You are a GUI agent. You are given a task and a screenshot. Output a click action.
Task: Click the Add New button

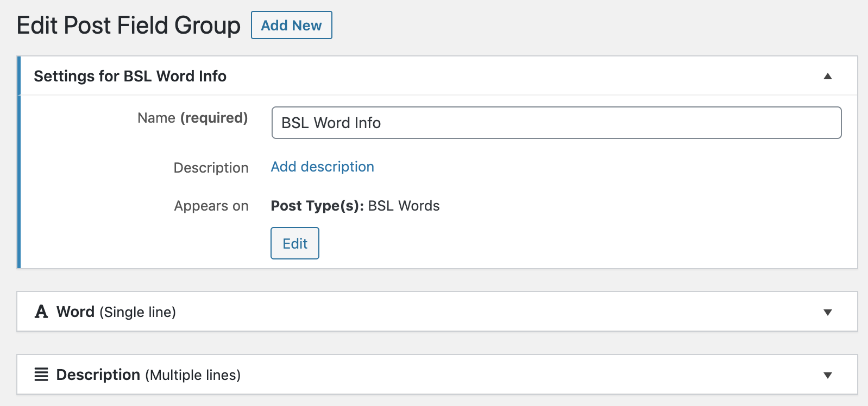(x=291, y=26)
